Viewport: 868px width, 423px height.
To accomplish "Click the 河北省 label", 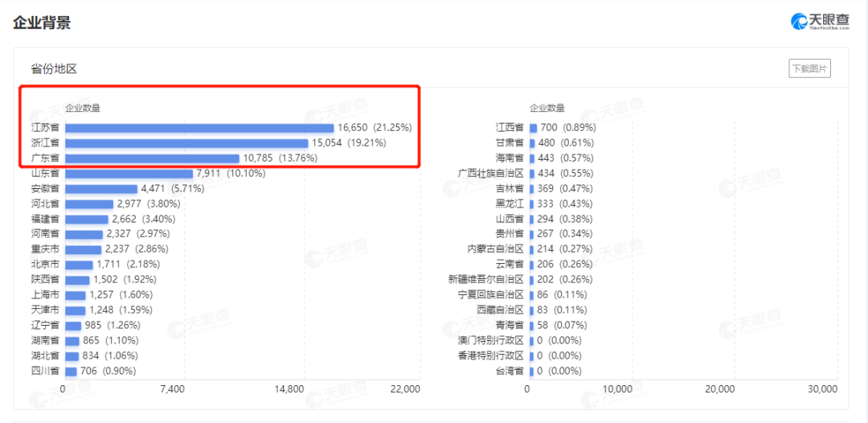I will tap(45, 203).
